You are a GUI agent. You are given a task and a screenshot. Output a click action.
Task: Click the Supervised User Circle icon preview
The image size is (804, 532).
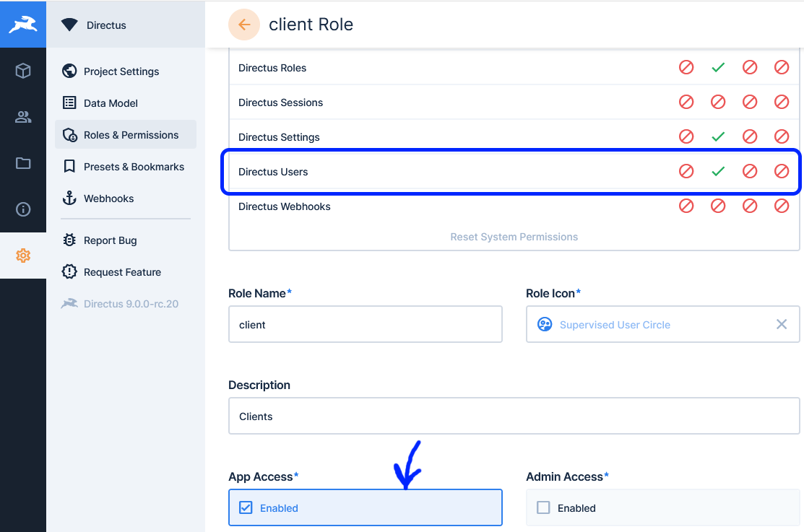point(545,324)
